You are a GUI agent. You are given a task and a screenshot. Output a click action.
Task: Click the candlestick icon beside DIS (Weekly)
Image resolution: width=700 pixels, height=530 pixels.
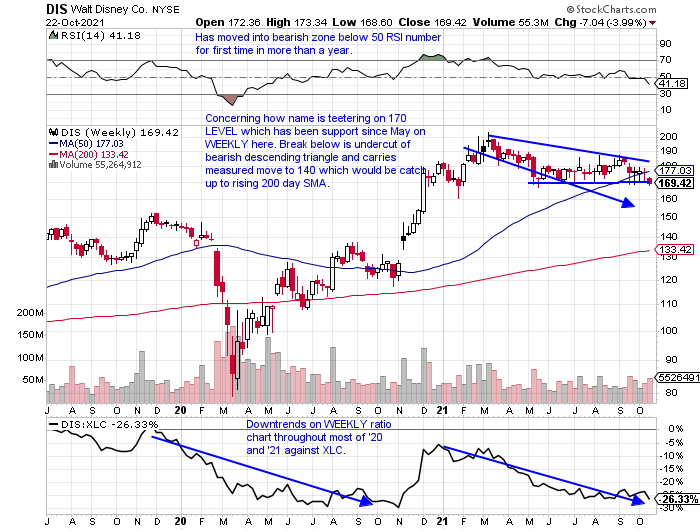(x=54, y=132)
